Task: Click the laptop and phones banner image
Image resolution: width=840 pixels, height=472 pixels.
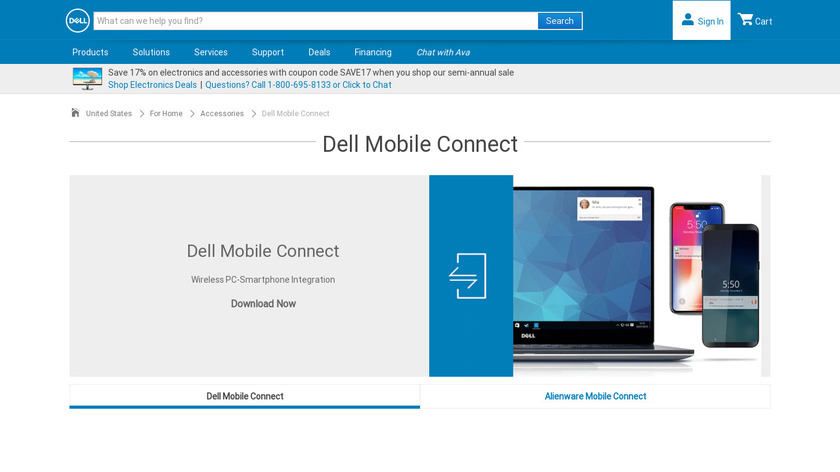Action: 637,276
